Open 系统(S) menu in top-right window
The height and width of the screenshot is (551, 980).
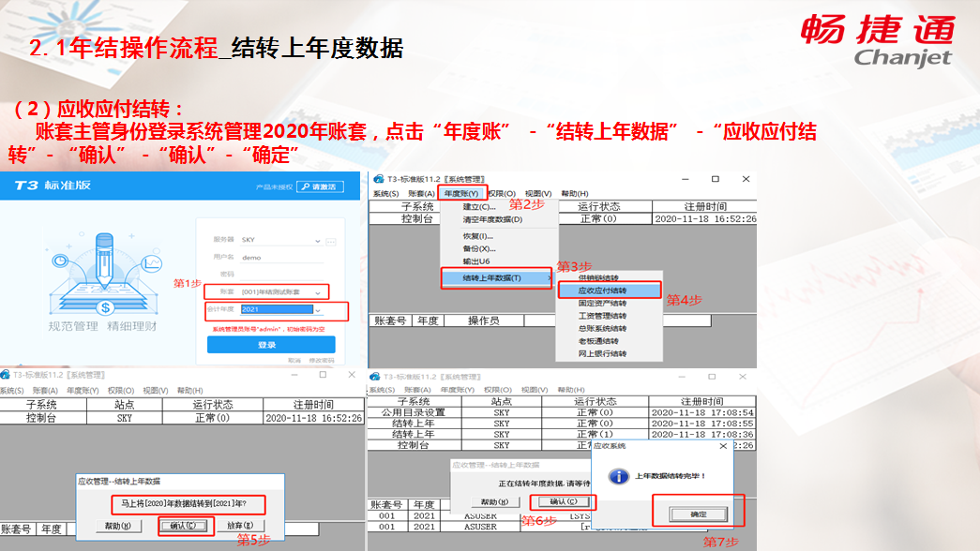pyautogui.click(x=385, y=194)
